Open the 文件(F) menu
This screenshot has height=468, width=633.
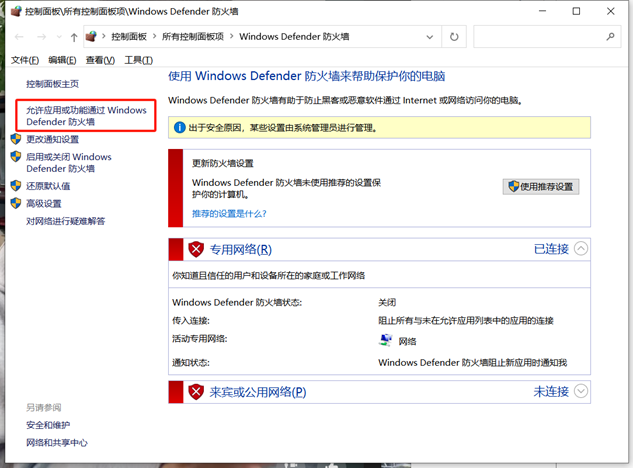[25, 60]
